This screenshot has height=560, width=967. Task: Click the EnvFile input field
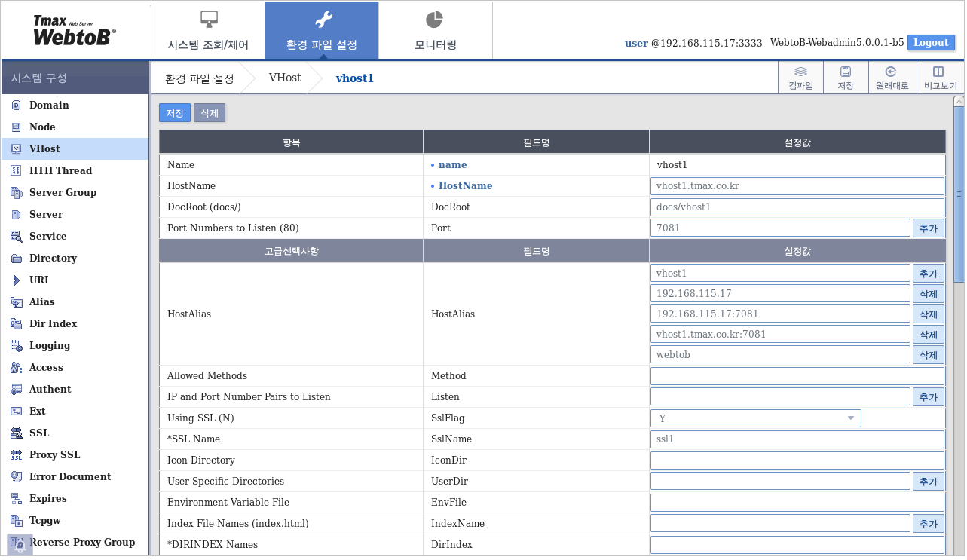click(797, 503)
